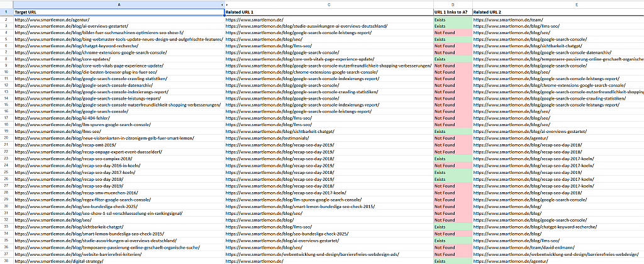Select Target URL cell for seo-show-1-ssl-verschluesselung
This screenshot has height=264, width=644.
pyautogui.click(x=119, y=213)
